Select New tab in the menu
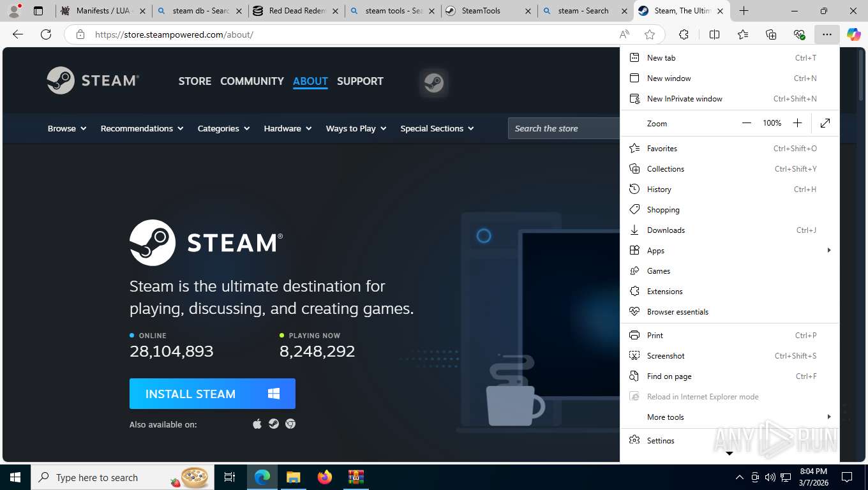This screenshot has width=868, height=490. point(730,57)
